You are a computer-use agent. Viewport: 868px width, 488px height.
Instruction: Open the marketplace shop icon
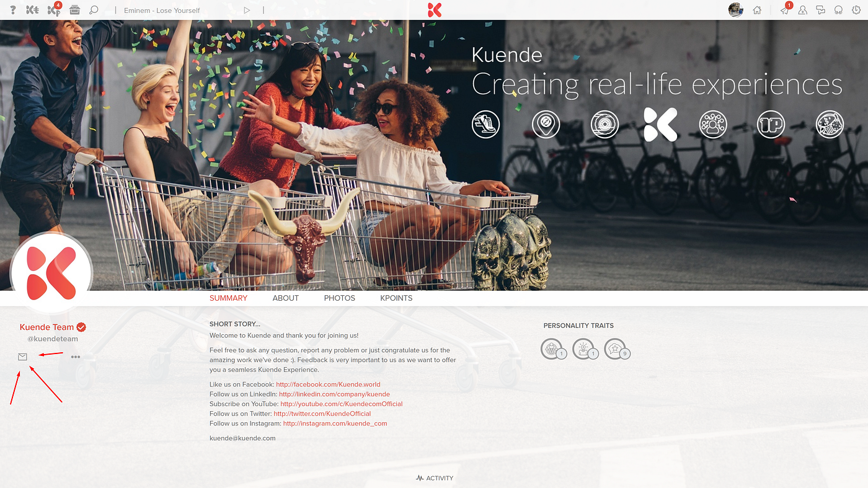[x=74, y=10]
